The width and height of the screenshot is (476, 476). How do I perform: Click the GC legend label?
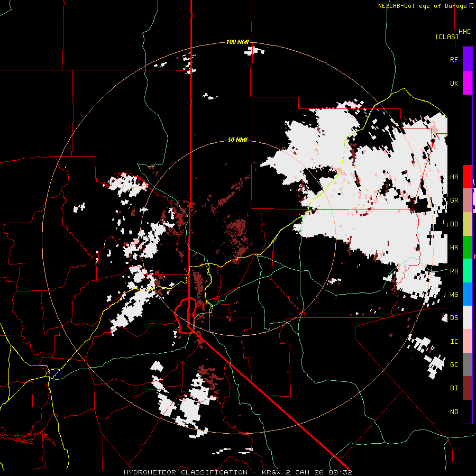454,365
